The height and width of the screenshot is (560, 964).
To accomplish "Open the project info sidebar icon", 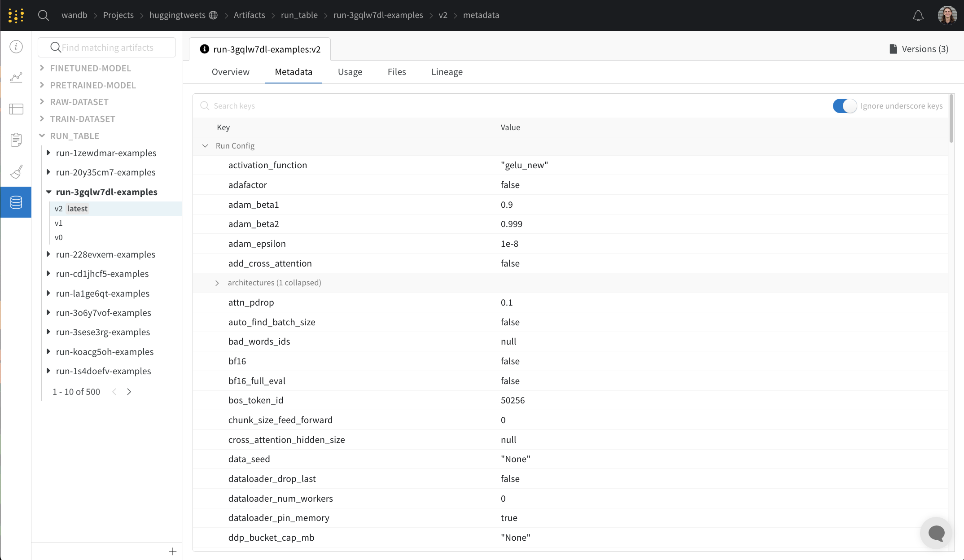I will (x=16, y=47).
